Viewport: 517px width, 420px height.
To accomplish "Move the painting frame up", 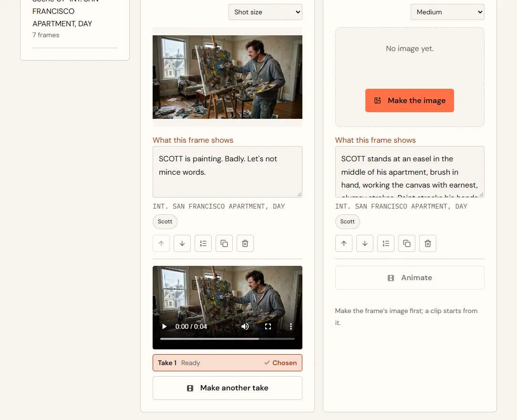I will [x=161, y=243].
